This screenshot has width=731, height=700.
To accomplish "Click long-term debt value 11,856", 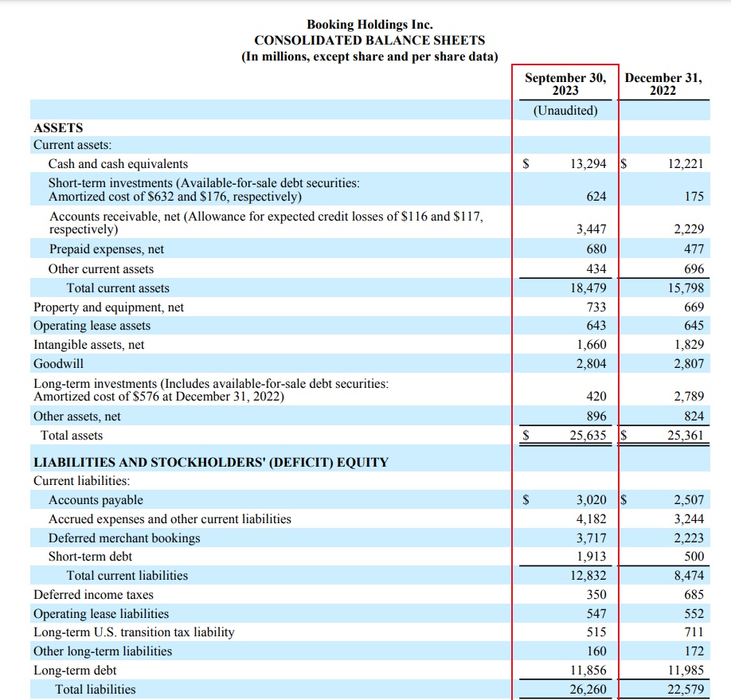I will tap(588, 671).
